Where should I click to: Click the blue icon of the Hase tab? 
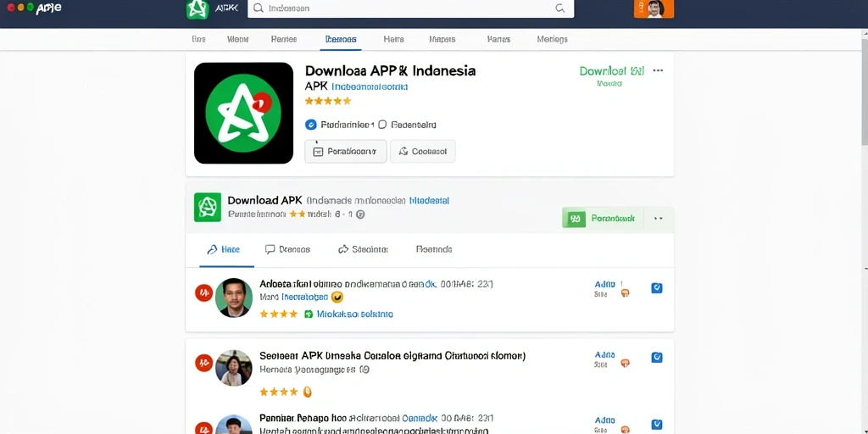[211, 250]
